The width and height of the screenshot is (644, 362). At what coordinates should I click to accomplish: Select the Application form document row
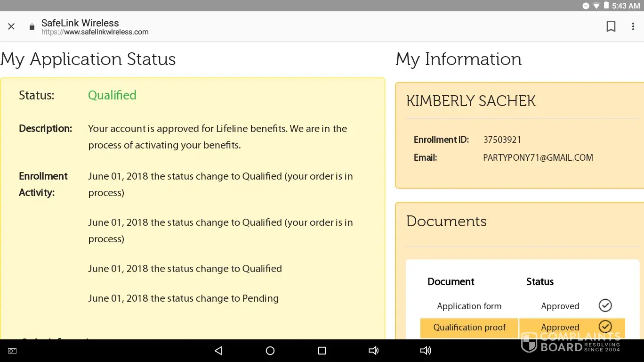[x=469, y=306]
